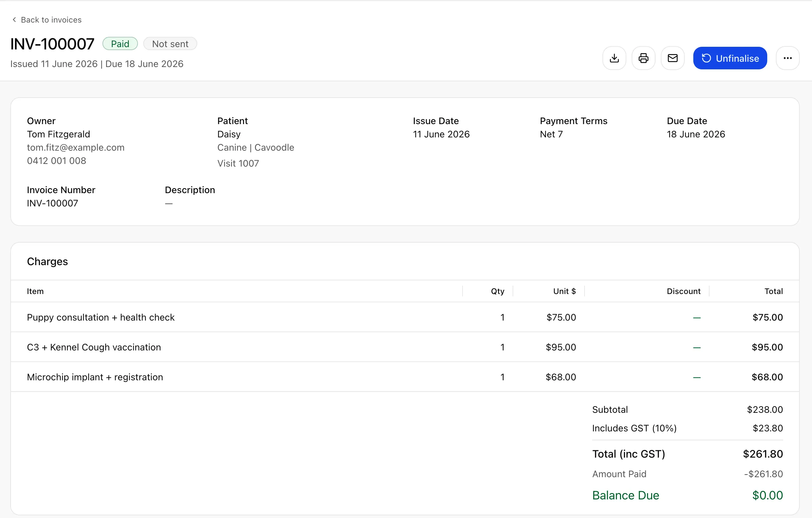812x518 pixels.
Task: Click the Total column header
Action: pyautogui.click(x=773, y=291)
